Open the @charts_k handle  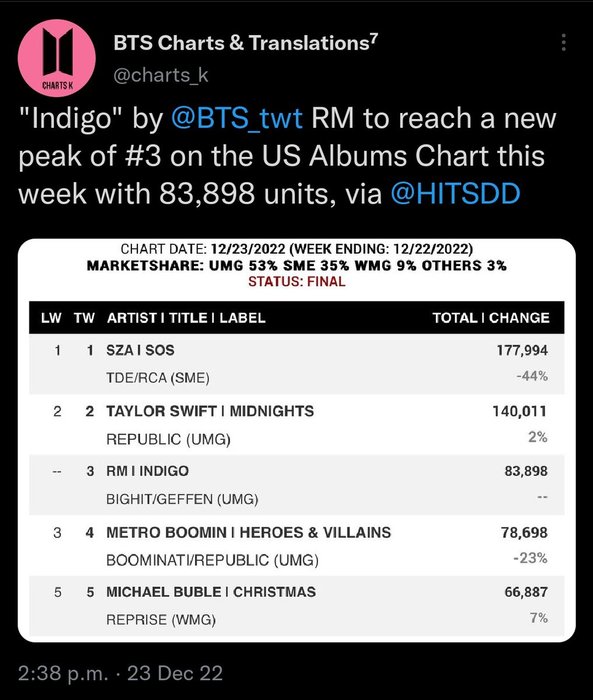pos(161,75)
